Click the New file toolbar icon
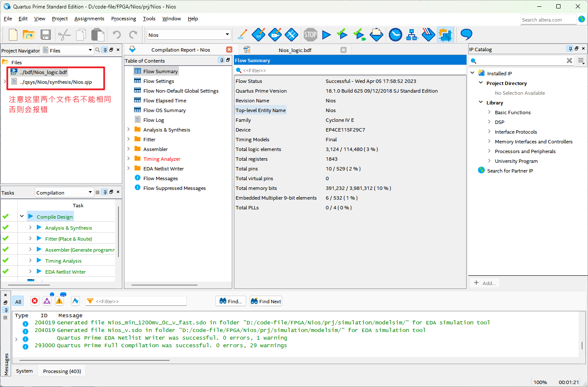 coord(13,35)
